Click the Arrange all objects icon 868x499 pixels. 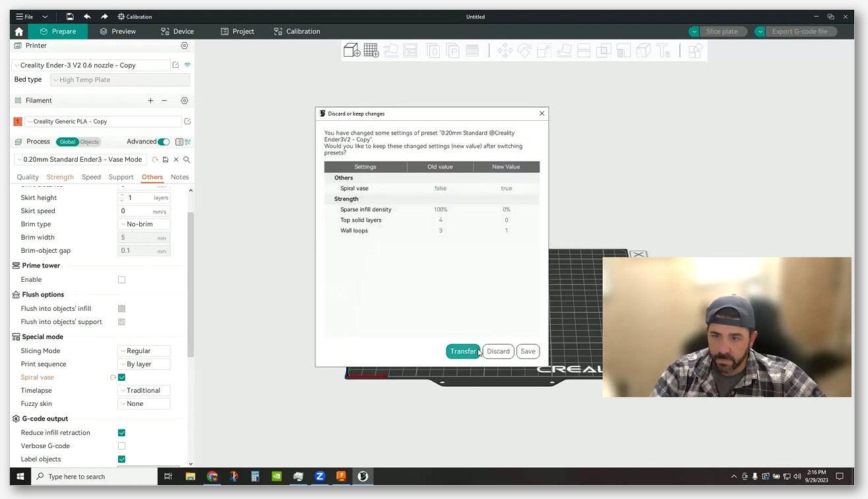point(410,50)
